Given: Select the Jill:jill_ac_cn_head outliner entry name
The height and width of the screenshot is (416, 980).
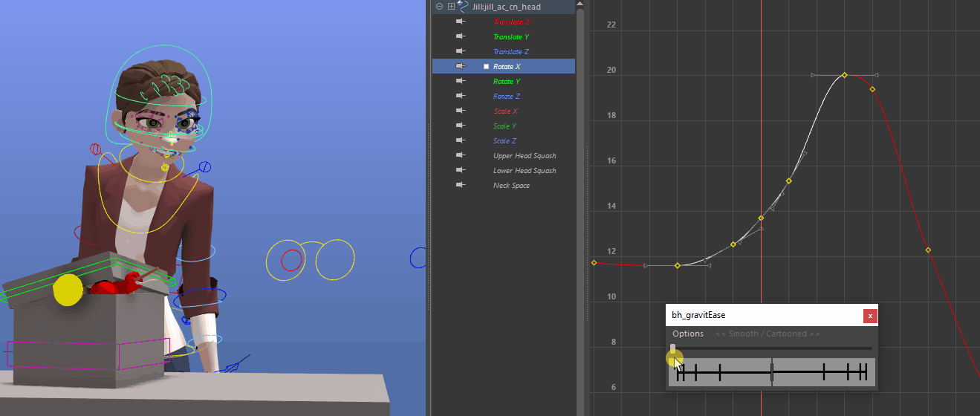Looking at the screenshot, I should click(x=507, y=7).
